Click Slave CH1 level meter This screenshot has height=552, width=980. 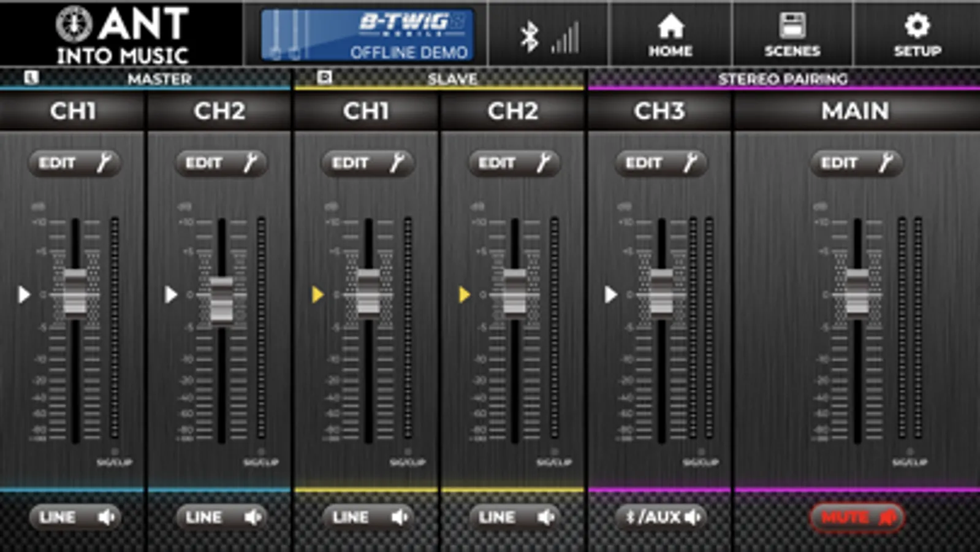click(408, 328)
